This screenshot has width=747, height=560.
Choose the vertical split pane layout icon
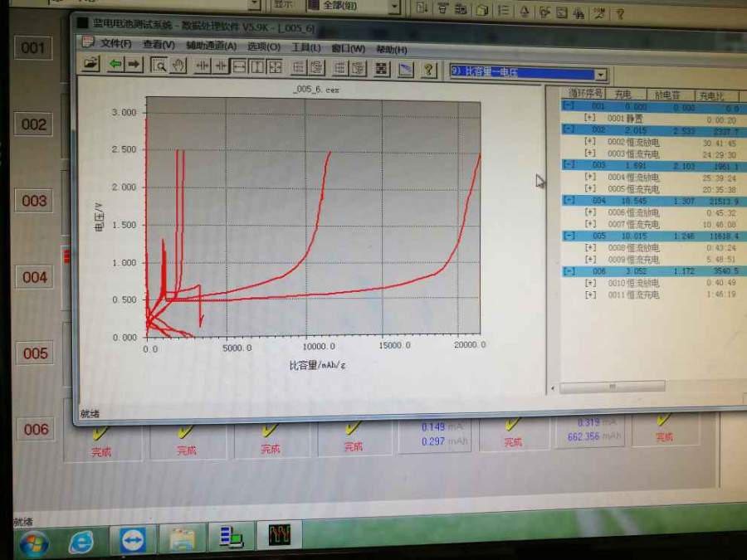tap(256, 66)
